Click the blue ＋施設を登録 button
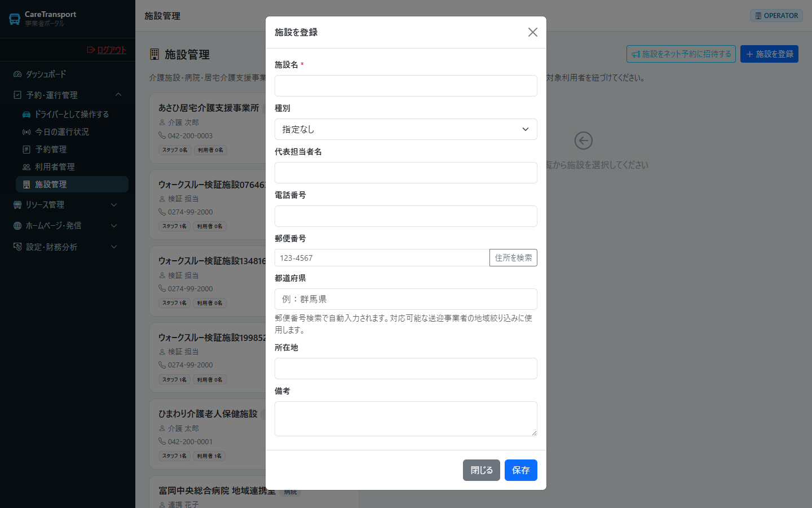The image size is (812, 508). pos(769,54)
